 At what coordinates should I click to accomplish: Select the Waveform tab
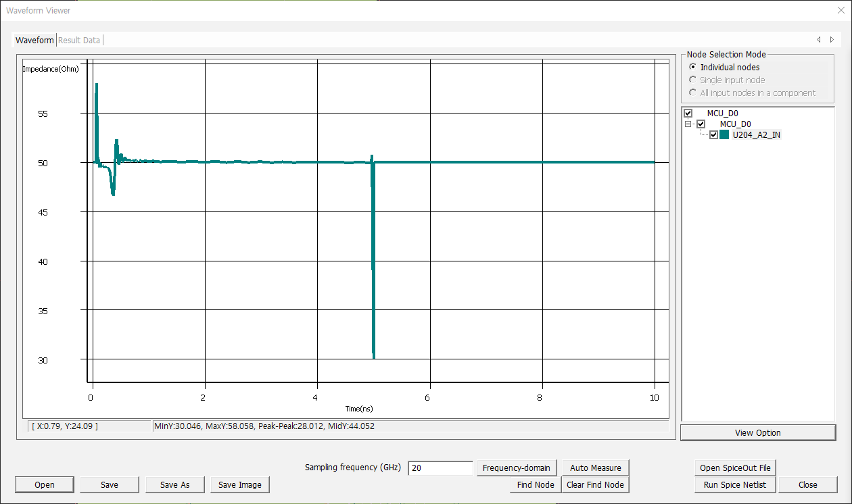point(34,41)
